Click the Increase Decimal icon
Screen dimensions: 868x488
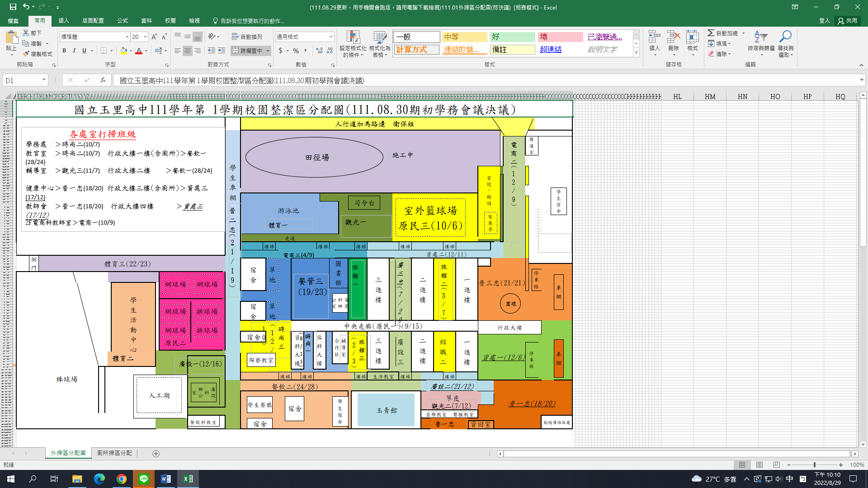319,51
